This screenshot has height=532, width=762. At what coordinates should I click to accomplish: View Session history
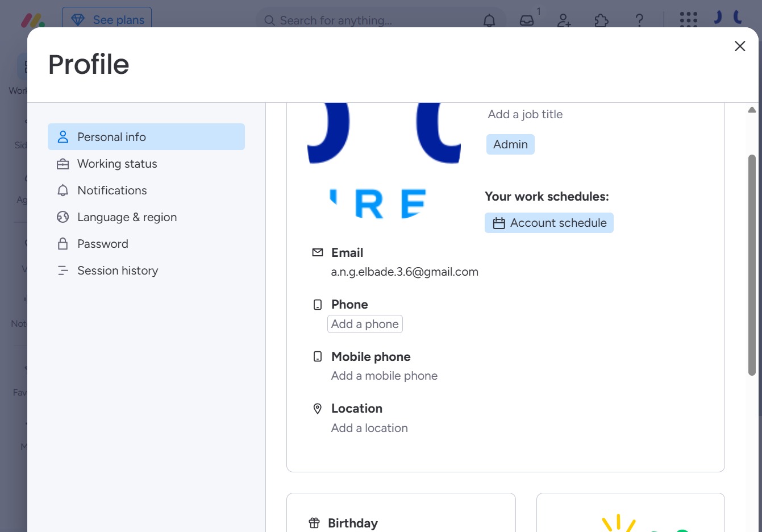pos(146,271)
